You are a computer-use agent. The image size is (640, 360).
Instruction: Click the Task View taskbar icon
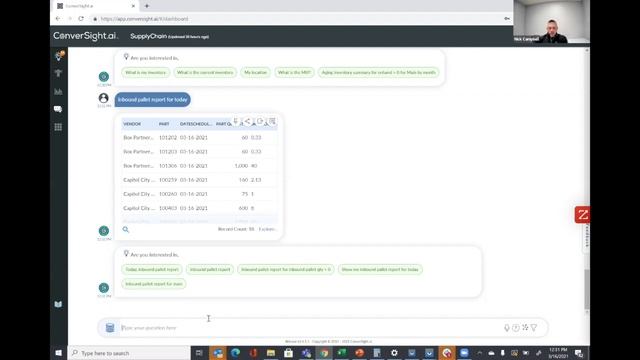199,353
